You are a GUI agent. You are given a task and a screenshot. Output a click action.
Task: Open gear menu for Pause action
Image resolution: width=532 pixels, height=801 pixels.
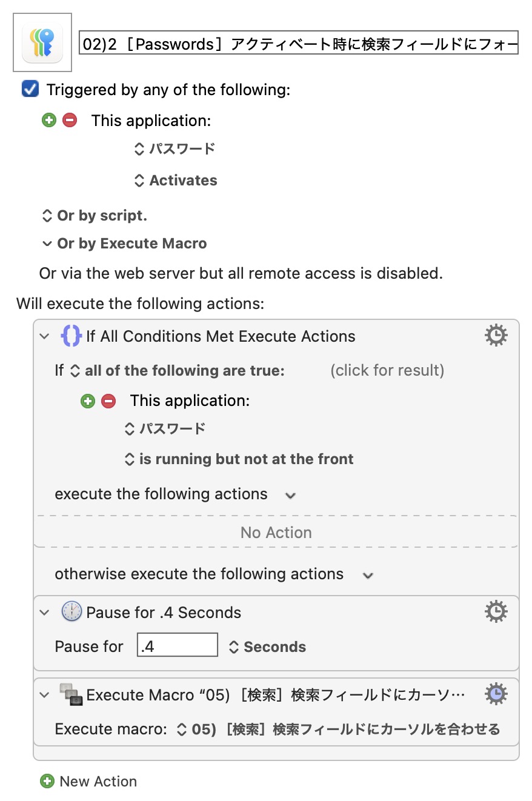[x=496, y=612]
